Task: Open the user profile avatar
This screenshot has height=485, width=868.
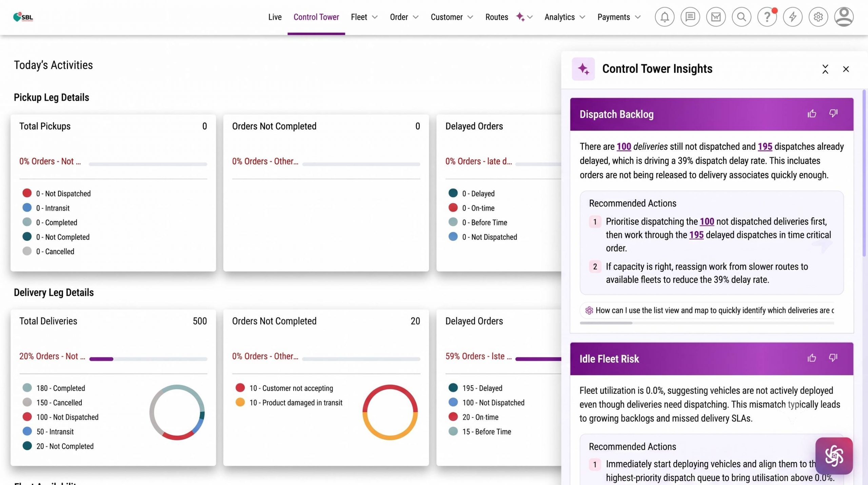Action: coord(844,17)
